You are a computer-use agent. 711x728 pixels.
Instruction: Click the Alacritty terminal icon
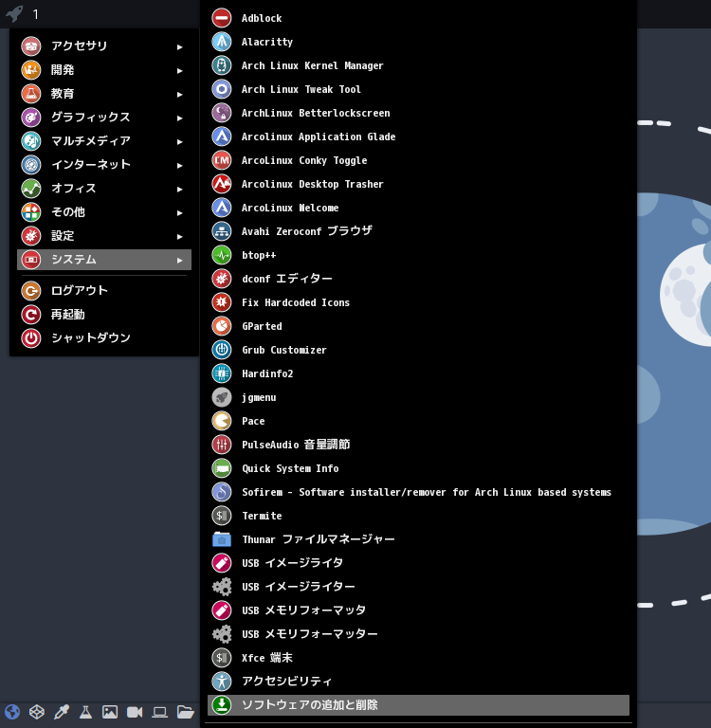click(x=221, y=42)
